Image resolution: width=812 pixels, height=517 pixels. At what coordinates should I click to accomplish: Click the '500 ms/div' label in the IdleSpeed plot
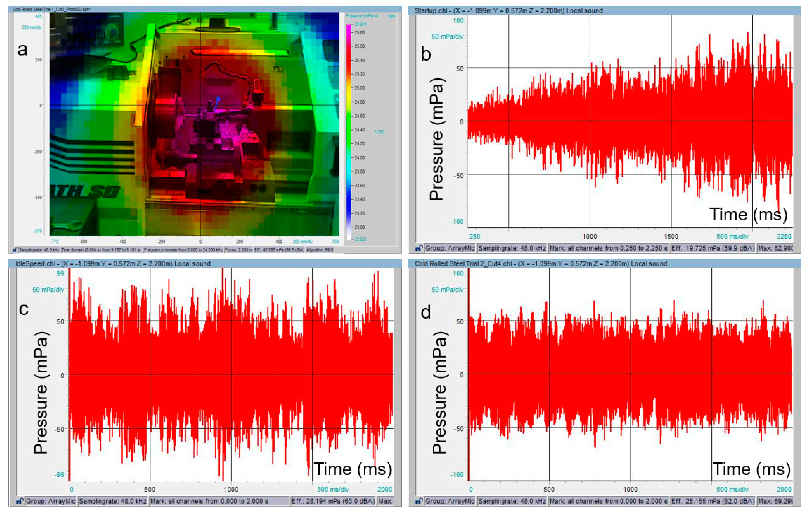[x=333, y=489]
